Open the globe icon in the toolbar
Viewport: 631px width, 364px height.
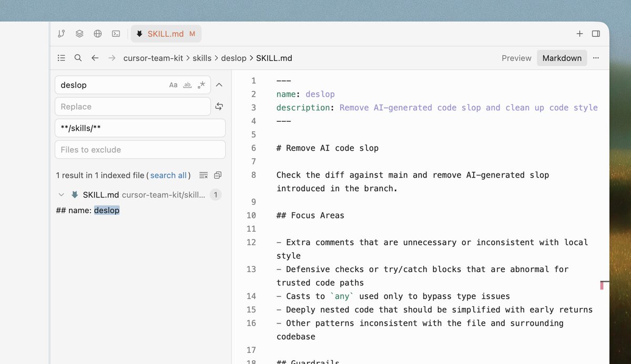pyautogui.click(x=97, y=33)
